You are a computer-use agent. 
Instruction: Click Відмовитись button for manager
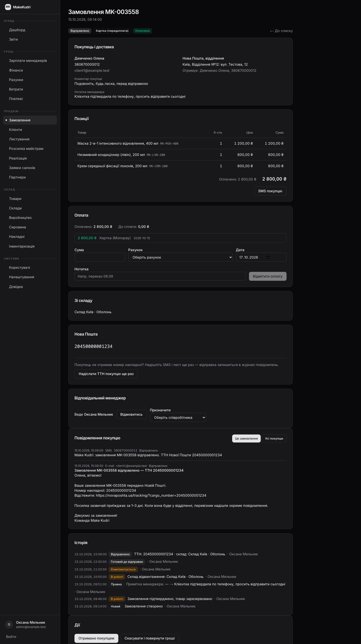pyautogui.click(x=131, y=415)
